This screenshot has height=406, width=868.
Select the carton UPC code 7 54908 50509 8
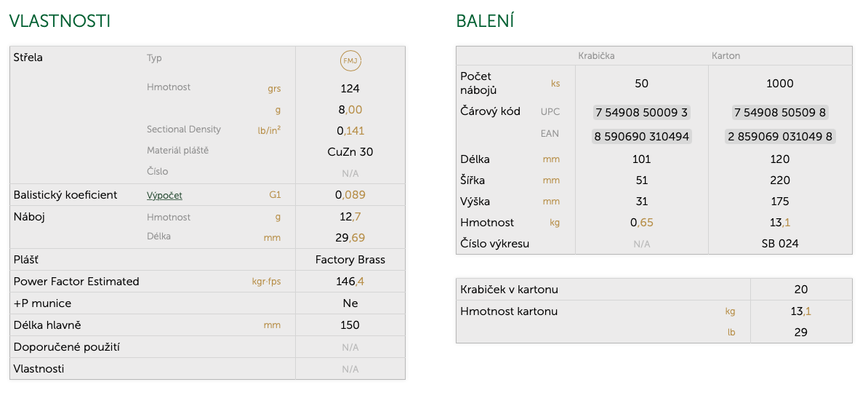(x=780, y=113)
